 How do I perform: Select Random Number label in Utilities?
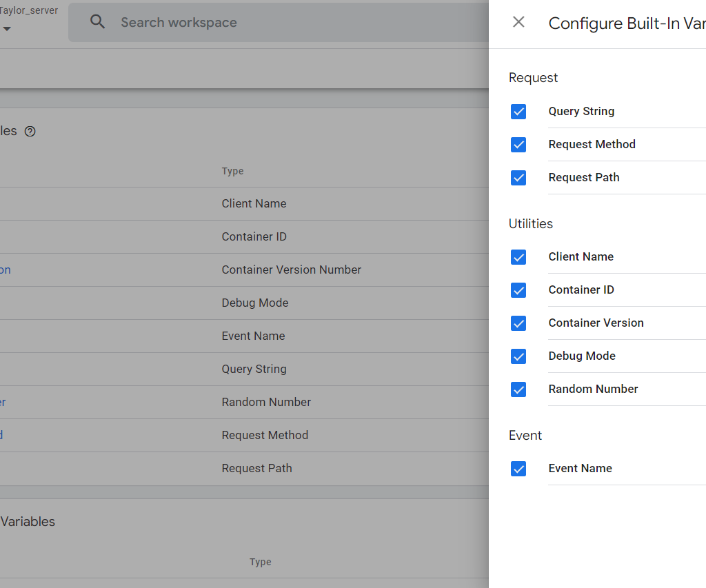click(x=593, y=389)
